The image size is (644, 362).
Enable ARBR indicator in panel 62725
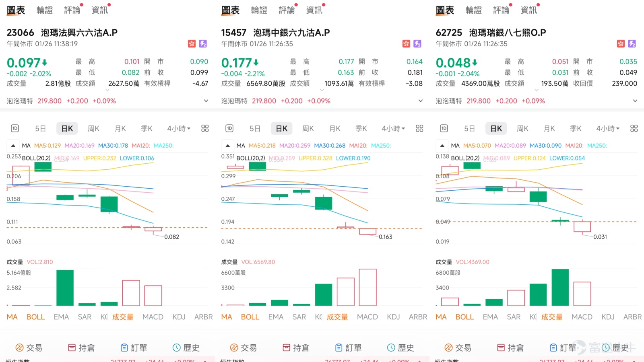[x=632, y=317]
